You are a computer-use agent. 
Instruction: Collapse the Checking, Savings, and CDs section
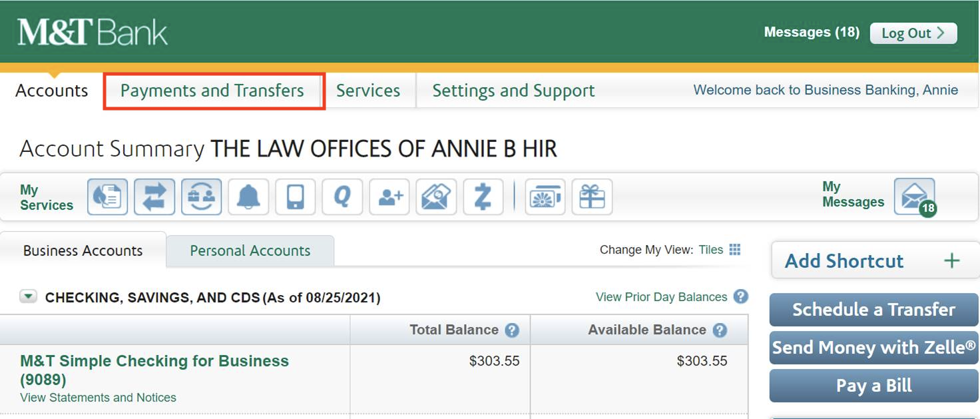[x=27, y=296]
